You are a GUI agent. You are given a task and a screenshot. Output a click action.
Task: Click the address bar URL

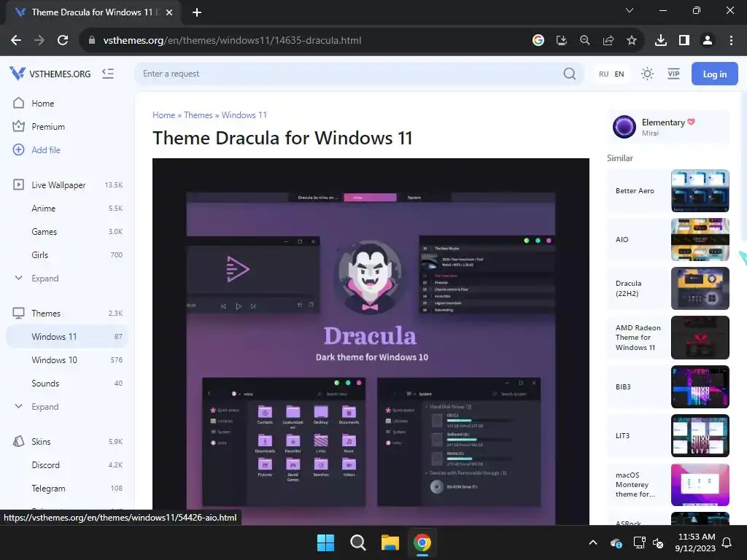[232, 41]
